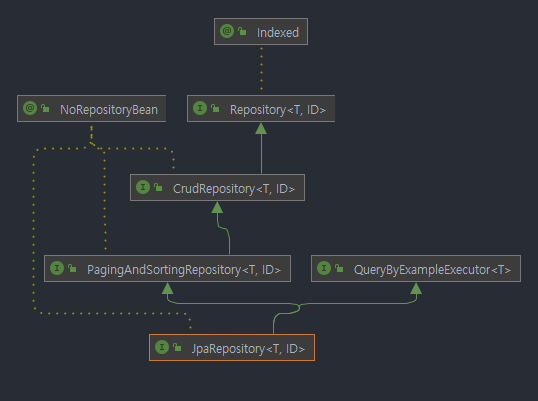This screenshot has height=401, width=538.
Task: Select the QueryByExampleExecutor<T> node label
Action: click(x=432, y=270)
